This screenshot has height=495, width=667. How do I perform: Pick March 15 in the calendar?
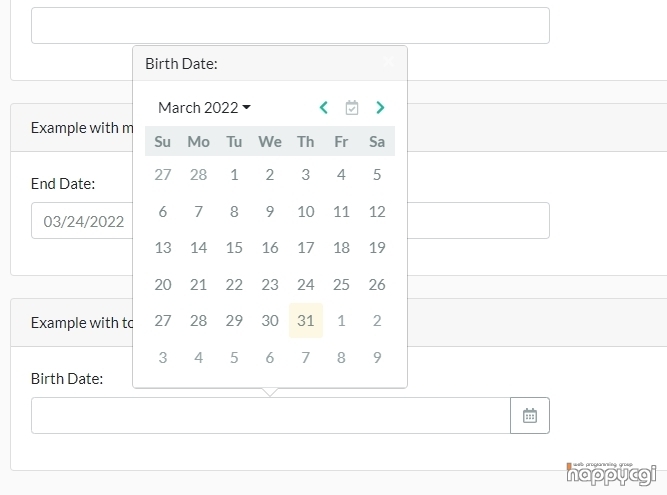pos(234,248)
